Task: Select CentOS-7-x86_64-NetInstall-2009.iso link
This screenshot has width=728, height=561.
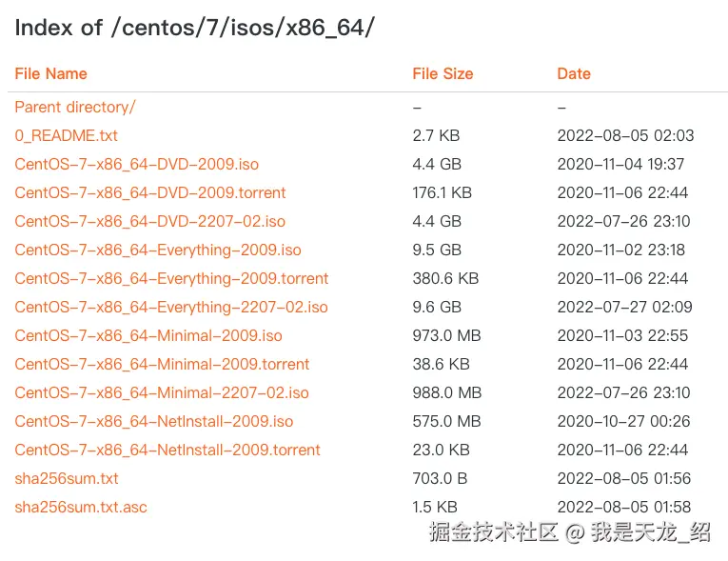Action: coord(153,421)
